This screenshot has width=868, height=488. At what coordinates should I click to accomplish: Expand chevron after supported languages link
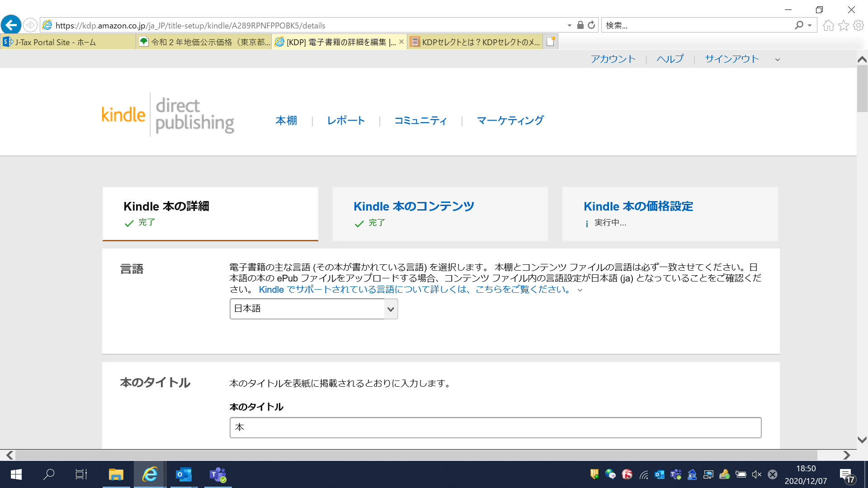coord(580,291)
